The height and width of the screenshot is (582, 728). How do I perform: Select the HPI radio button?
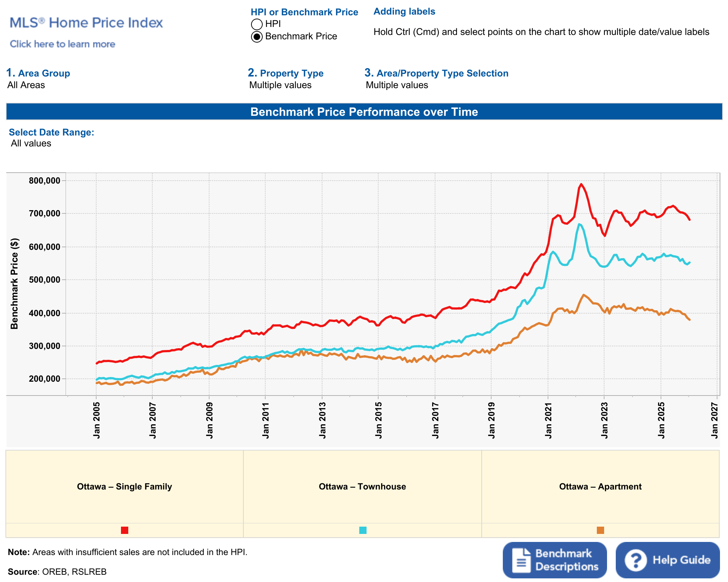[x=257, y=24]
